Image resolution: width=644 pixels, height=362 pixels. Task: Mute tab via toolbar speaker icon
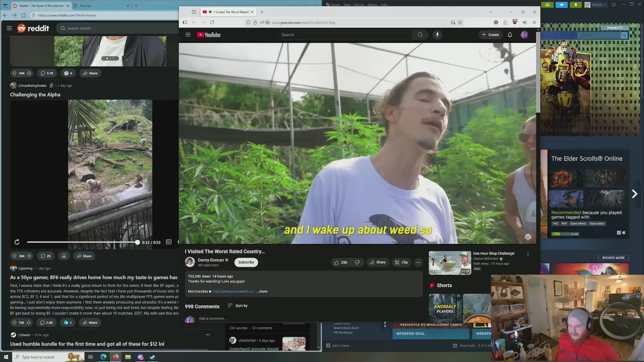[x=524, y=22]
